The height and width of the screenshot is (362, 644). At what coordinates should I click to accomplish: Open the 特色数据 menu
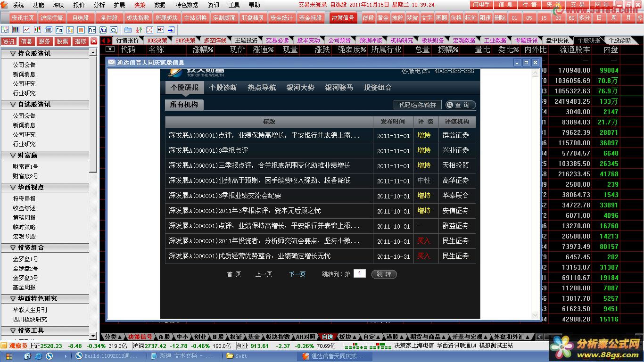point(187,5)
